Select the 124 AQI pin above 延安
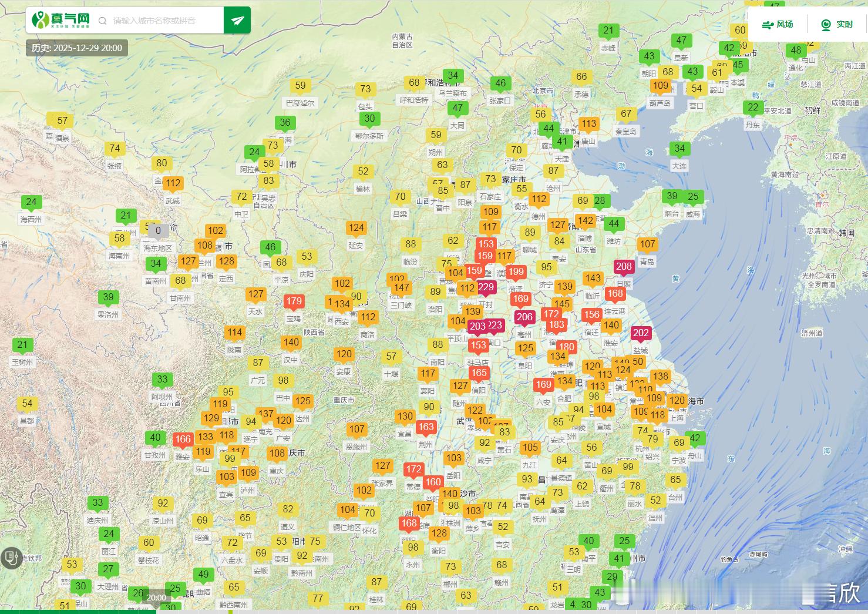868x614 pixels. [x=356, y=229]
